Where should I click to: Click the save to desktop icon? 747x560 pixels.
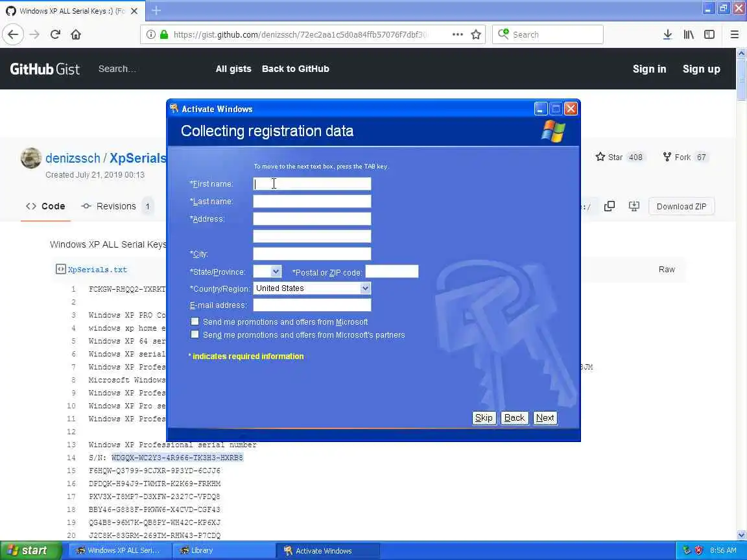click(x=634, y=206)
